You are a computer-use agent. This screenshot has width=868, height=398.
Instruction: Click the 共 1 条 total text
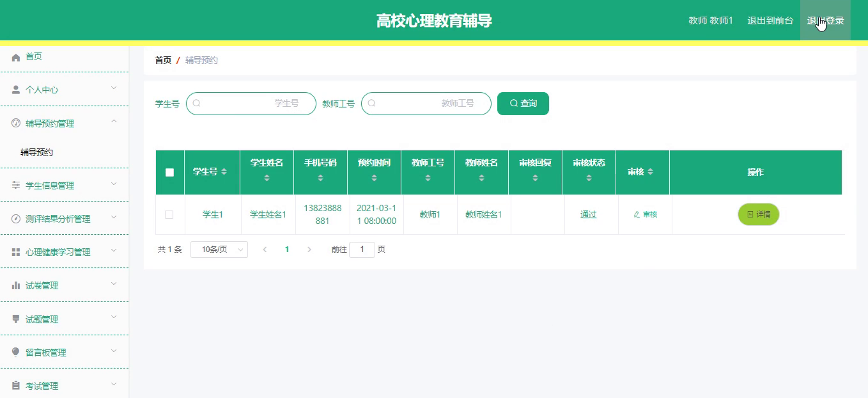[x=170, y=250]
